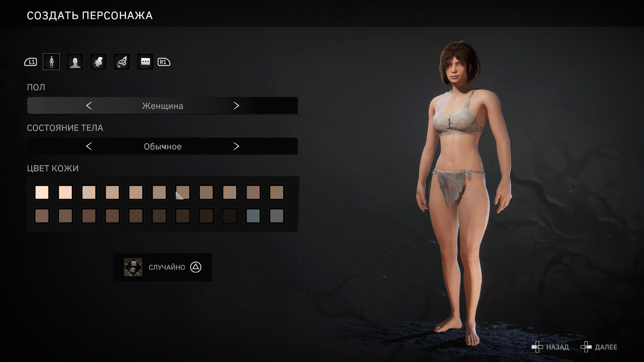644x362 pixels.
Task: Select the body silhouette tab icon
Action: point(51,62)
